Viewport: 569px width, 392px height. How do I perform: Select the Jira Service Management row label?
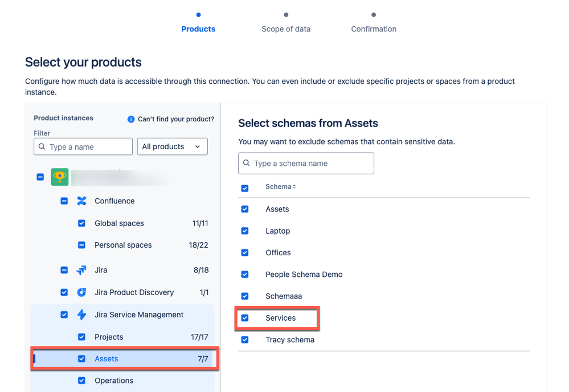pyautogui.click(x=139, y=315)
